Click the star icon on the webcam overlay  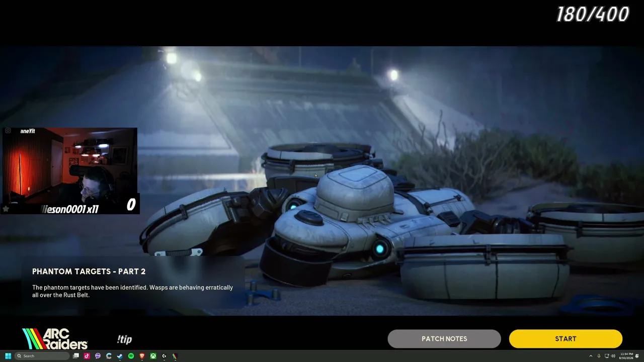[x=6, y=209]
